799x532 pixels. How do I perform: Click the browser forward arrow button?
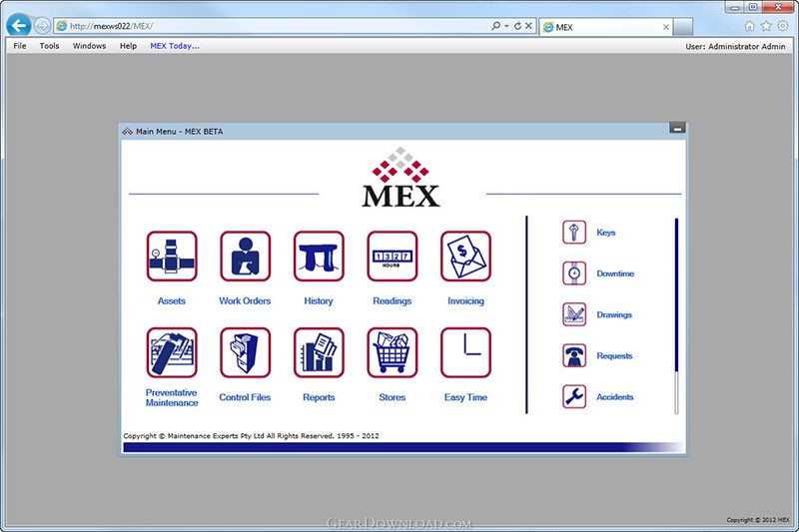pyautogui.click(x=42, y=26)
